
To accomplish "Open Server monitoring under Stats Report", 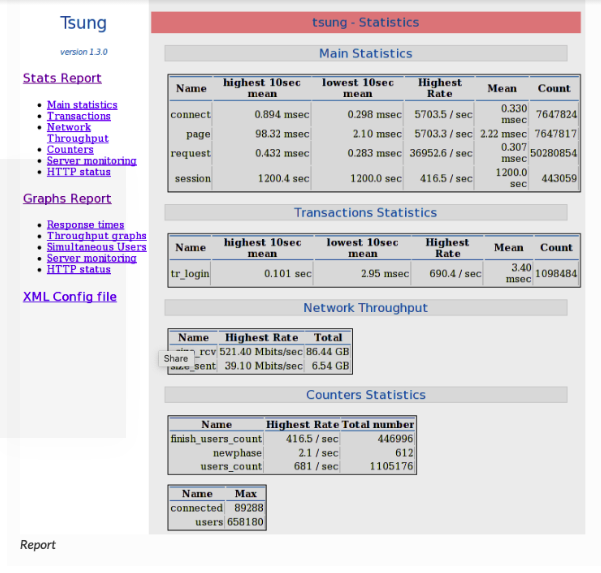I will pyautogui.click(x=92, y=161).
